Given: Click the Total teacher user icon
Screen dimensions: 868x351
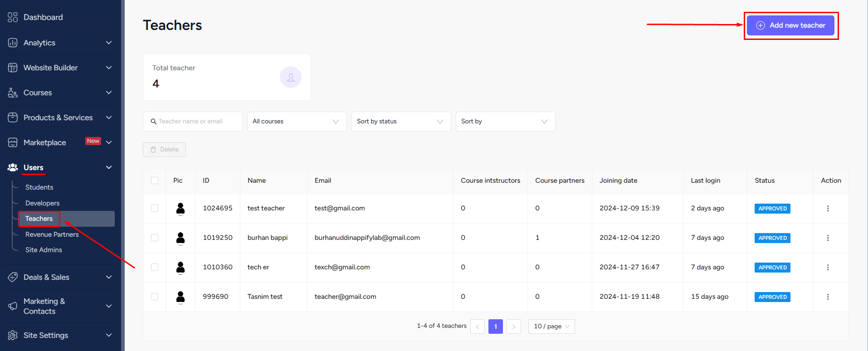Looking at the screenshot, I should [x=291, y=77].
